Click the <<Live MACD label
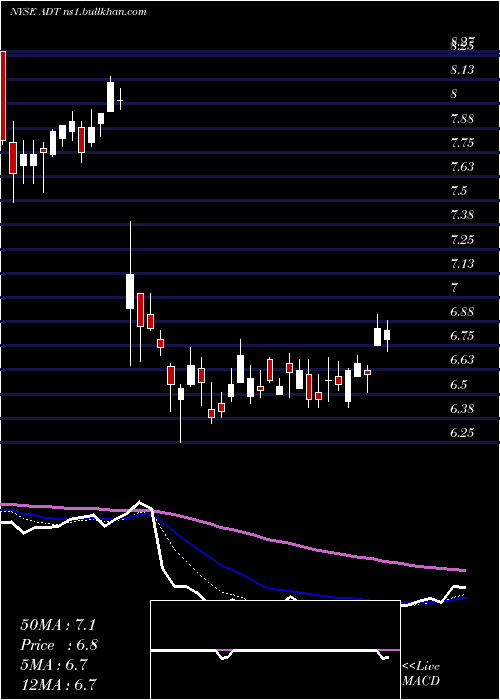The width and height of the screenshot is (500, 700). coord(421,674)
